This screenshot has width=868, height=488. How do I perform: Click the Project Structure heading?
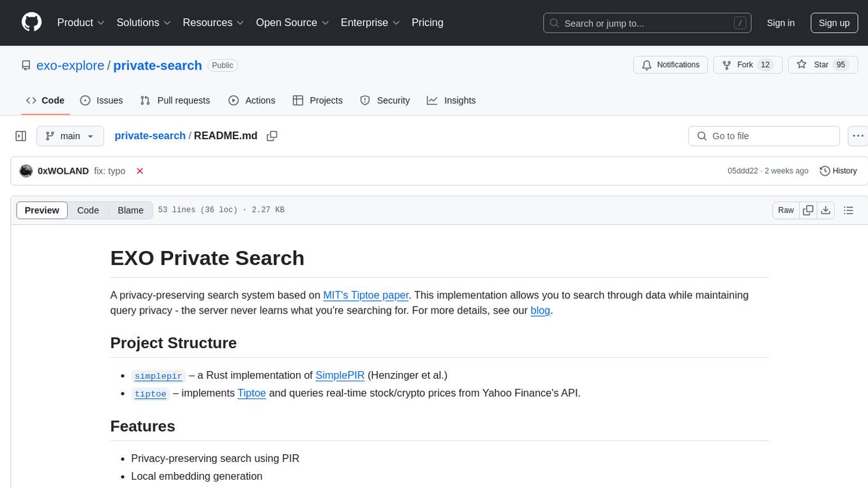coord(174,343)
